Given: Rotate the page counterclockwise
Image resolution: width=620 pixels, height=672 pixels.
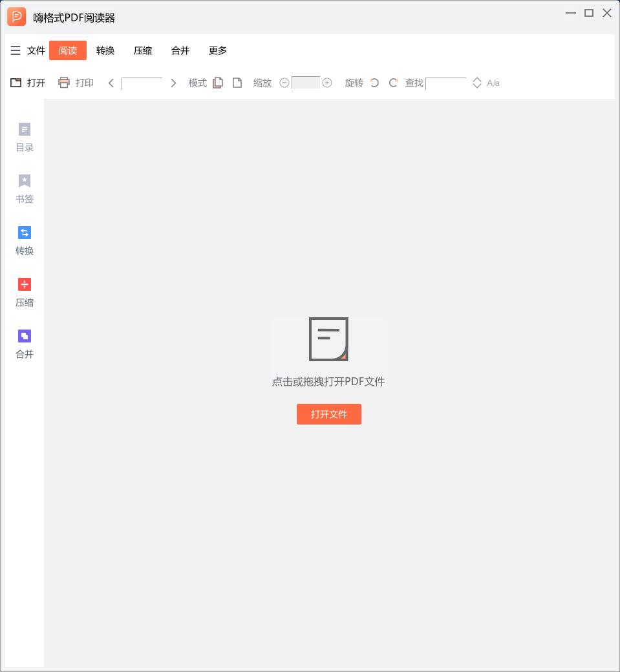Looking at the screenshot, I should 376,83.
